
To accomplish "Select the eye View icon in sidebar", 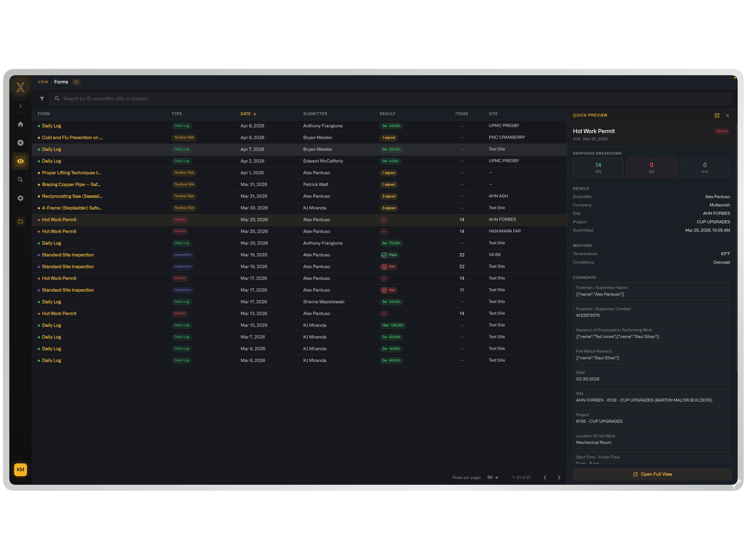I will 21,161.
